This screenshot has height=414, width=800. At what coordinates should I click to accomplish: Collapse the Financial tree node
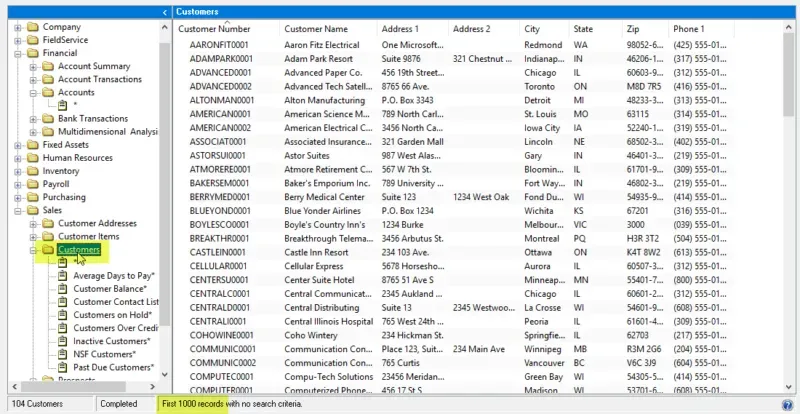(x=18, y=53)
